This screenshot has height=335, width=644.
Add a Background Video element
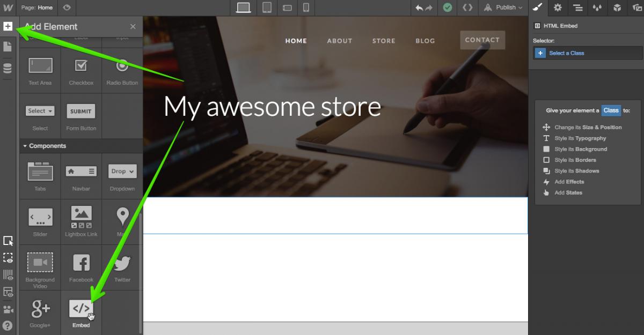pyautogui.click(x=40, y=263)
